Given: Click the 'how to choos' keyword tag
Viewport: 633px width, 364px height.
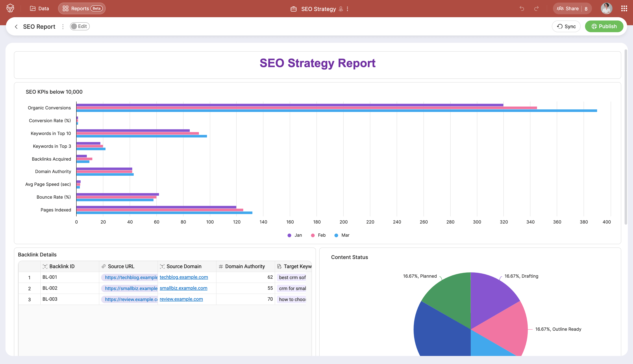Looking at the screenshot, I should (x=292, y=299).
